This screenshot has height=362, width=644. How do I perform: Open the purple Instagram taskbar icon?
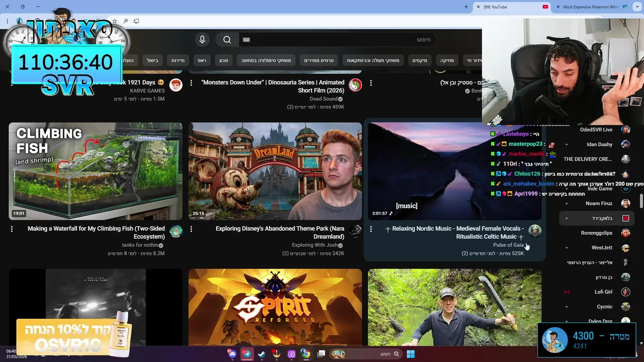291,354
